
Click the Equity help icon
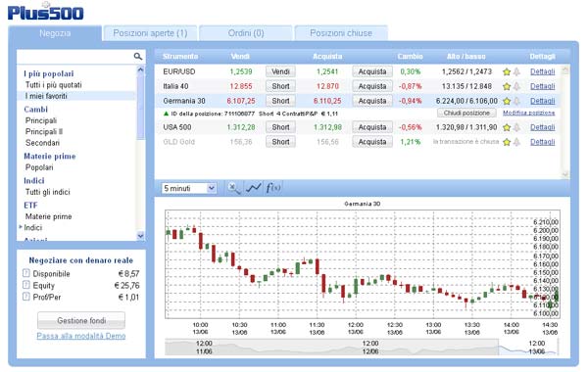(x=25, y=285)
